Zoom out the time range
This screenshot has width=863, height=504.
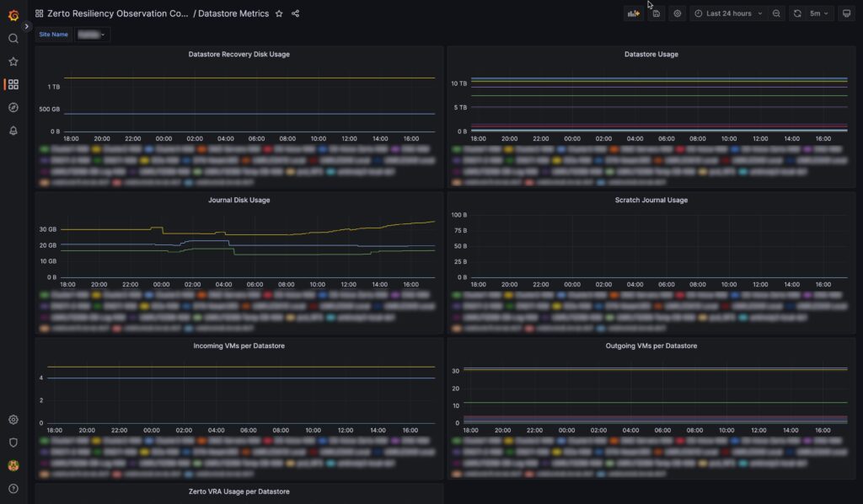776,13
